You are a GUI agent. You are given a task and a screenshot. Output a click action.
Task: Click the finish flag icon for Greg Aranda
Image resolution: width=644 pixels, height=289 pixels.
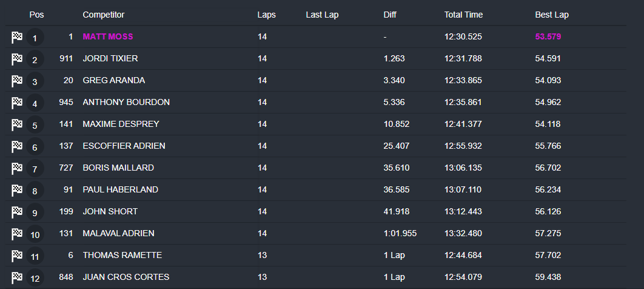point(17,81)
